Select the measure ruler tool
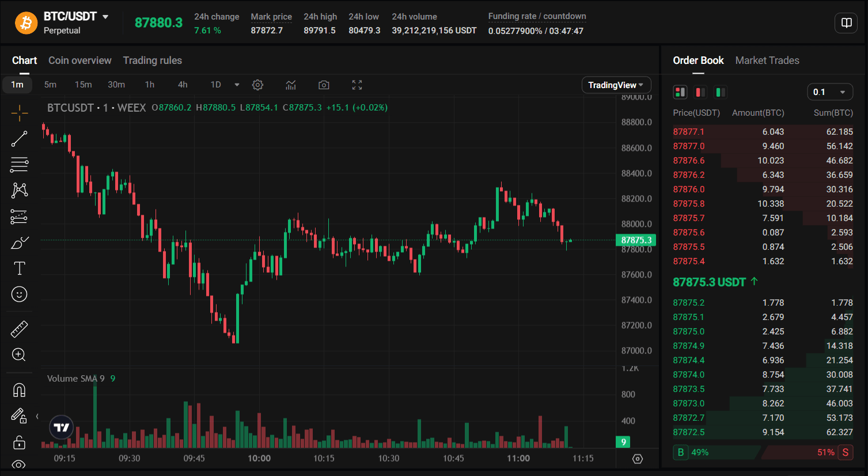Screen dimensions: 868x476 (x=19, y=329)
